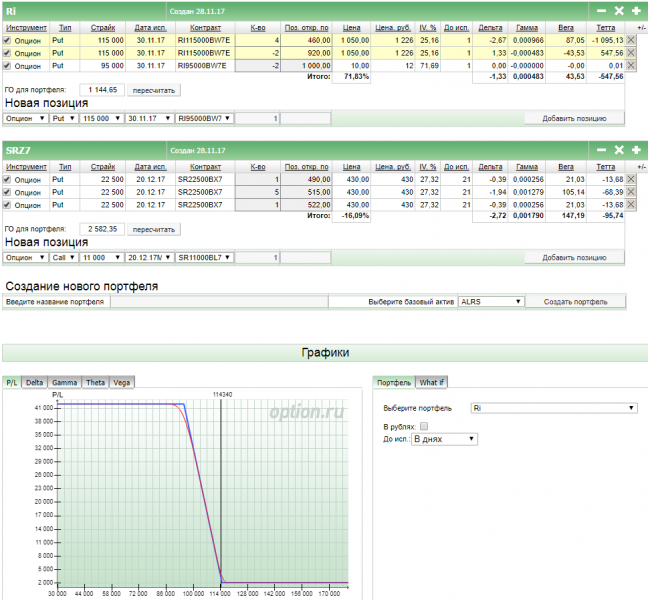This screenshot has width=648, height=600.
Task: Uncheck the Ri 95 000 Put option checkbox
Action: click(8, 65)
